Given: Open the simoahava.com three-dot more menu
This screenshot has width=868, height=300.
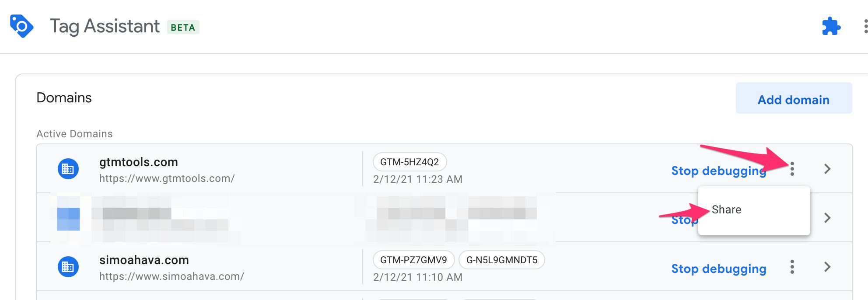Looking at the screenshot, I should [792, 267].
